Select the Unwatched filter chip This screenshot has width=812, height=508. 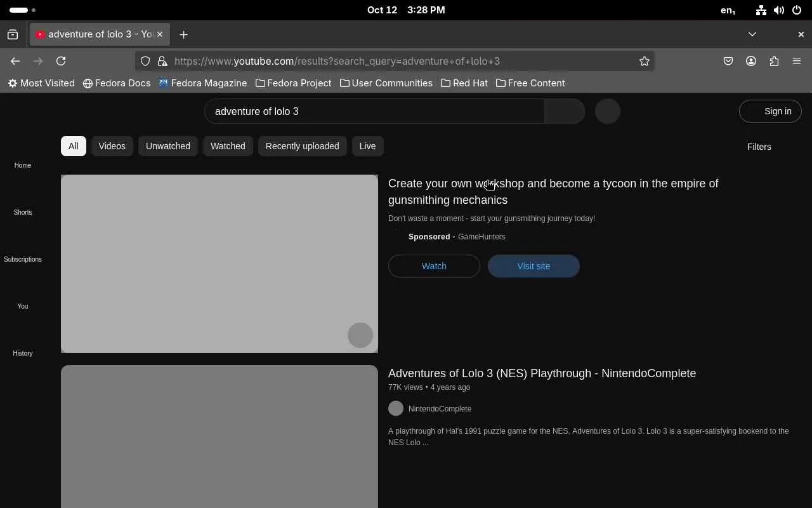[168, 146]
